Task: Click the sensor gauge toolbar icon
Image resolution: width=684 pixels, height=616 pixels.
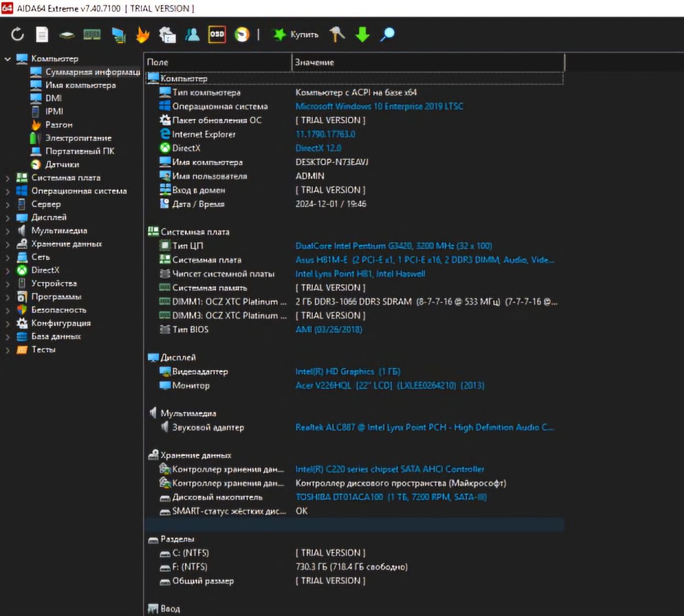Action: coord(242,35)
